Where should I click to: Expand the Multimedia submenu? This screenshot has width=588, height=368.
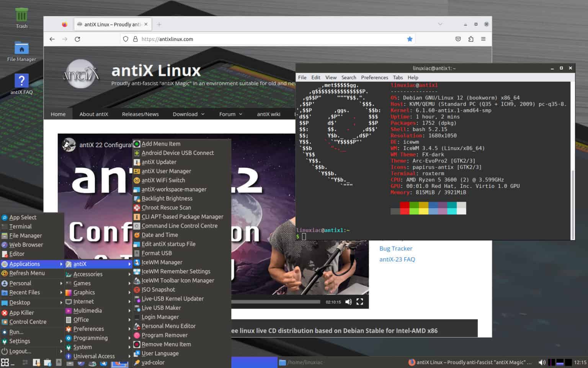88,310
